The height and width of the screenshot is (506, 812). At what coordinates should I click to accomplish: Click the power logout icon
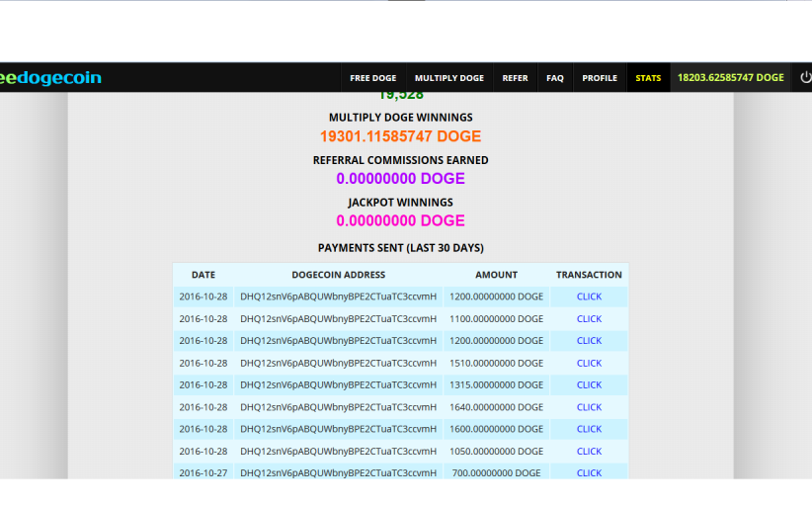click(804, 78)
